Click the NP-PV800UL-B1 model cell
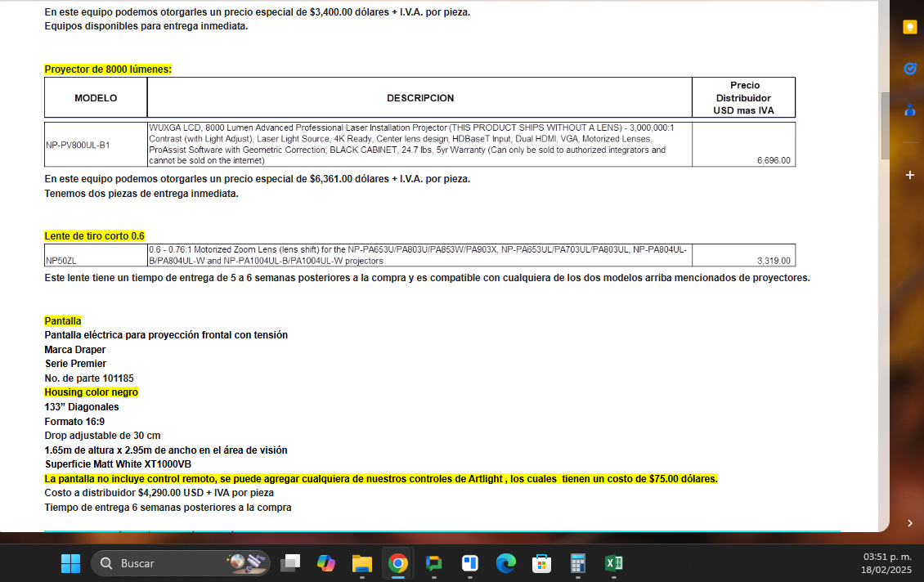Screen dimensions: 924x582 [96, 145]
